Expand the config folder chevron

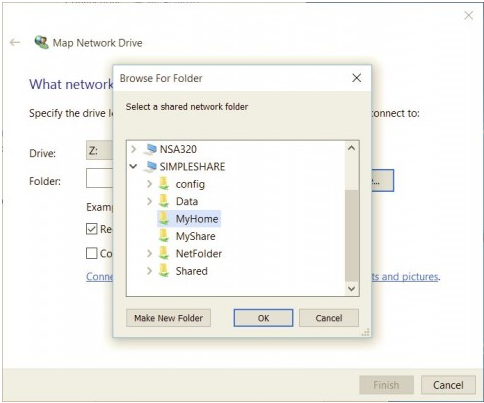149,184
